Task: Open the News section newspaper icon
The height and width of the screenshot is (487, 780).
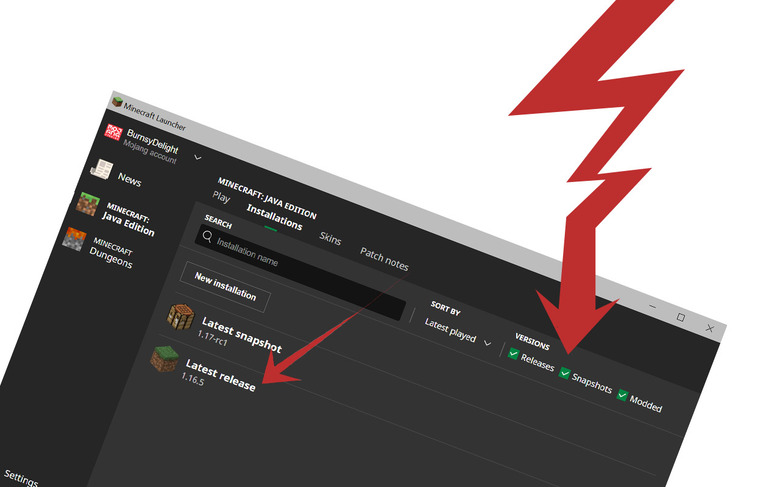Action: (101, 170)
